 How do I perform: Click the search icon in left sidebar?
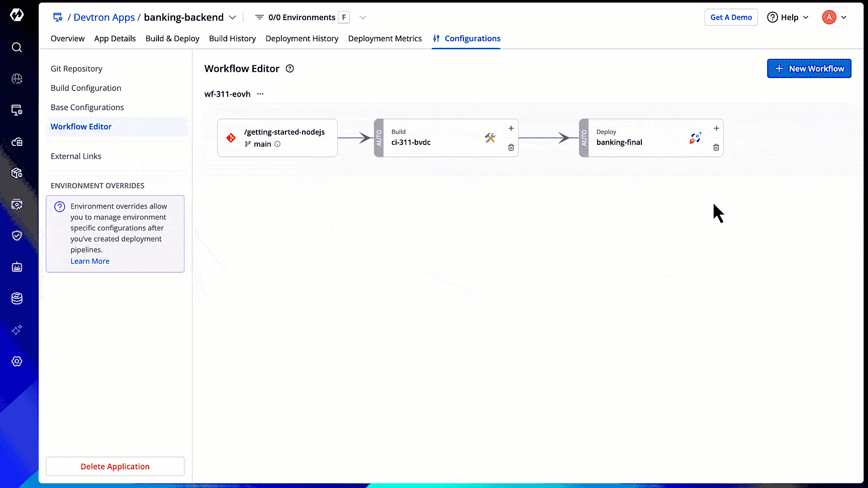[x=17, y=47]
